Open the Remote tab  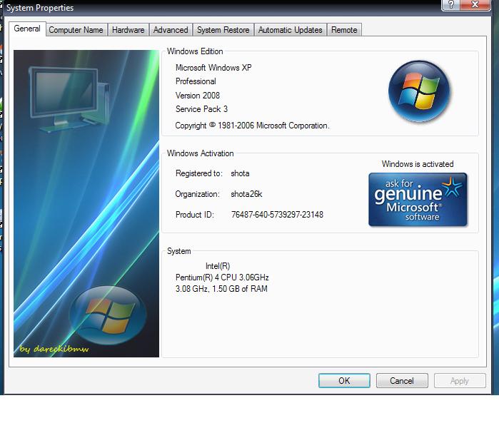click(x=344, y=30)
